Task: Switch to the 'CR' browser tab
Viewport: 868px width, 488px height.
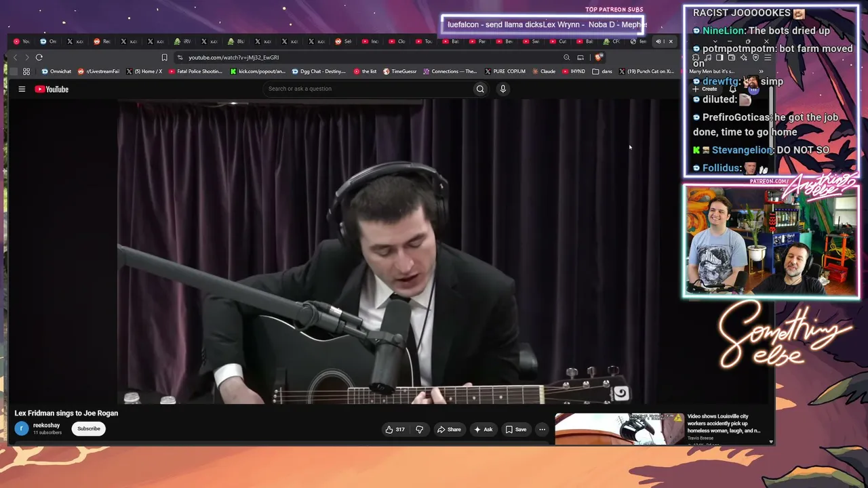Action: (x=612, y=41)
